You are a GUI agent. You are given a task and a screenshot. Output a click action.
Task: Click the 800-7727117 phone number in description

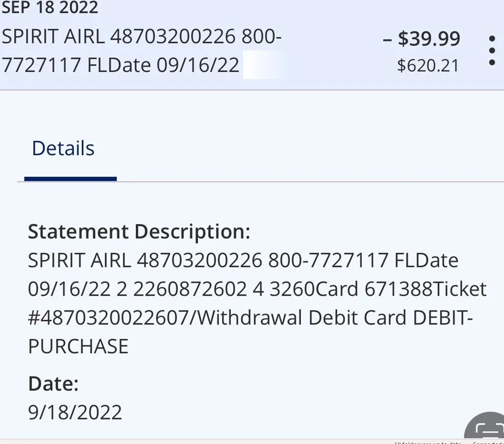pyautogui.click(x=328, y=260)
